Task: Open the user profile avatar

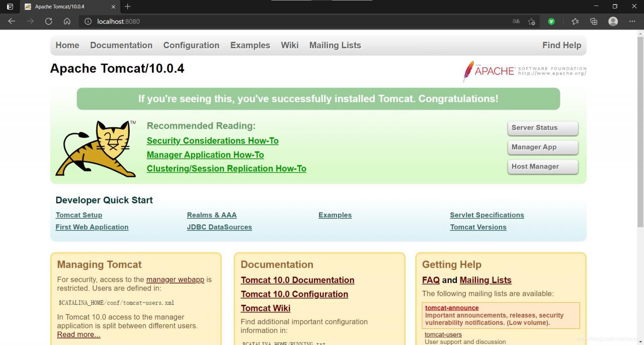Action: click(x=613, y=21)
